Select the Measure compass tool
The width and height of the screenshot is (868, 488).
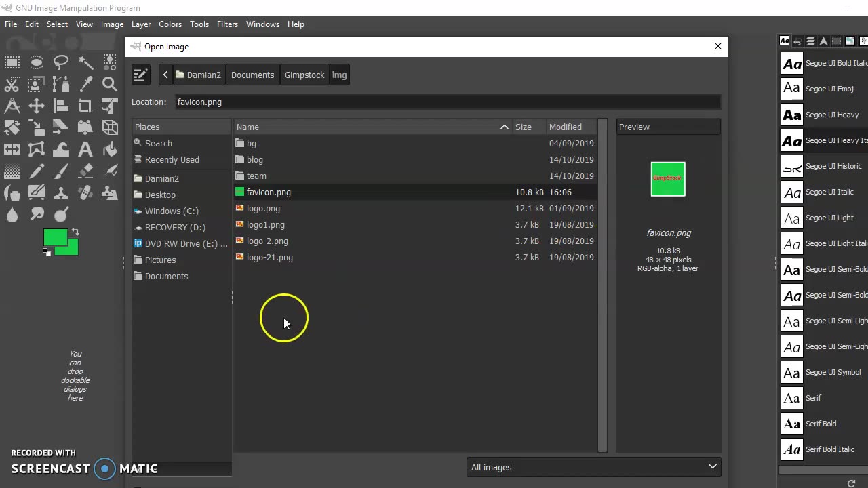(x=12, y=106)
